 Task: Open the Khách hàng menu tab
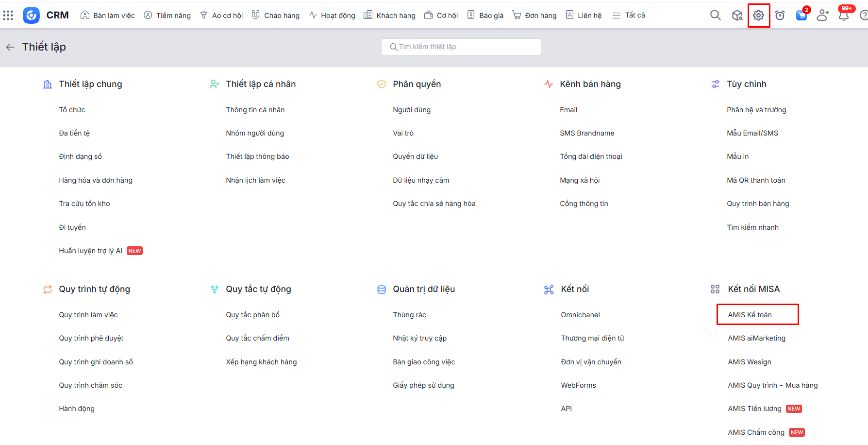click(x=390, y=16)
